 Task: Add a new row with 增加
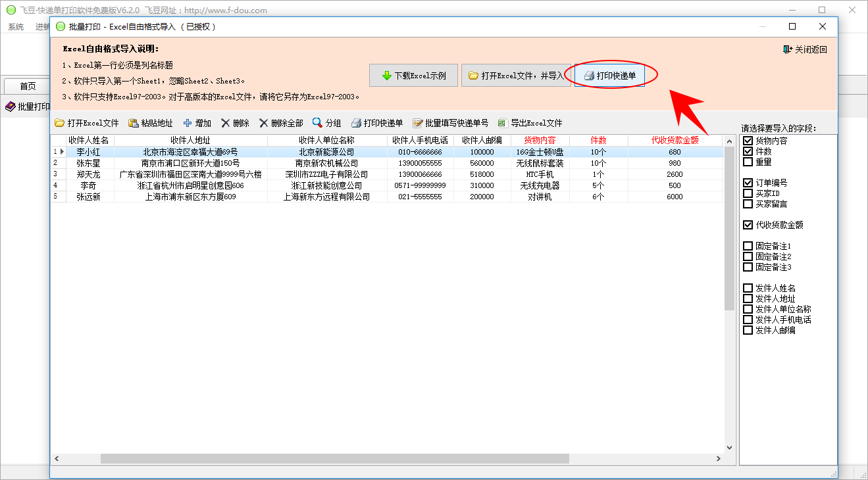(197, 123)
